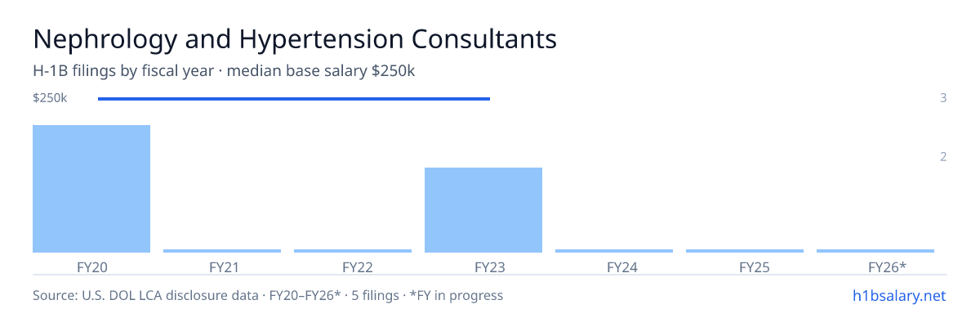Click the FY25 bar
980x327 pixels.
745,251
